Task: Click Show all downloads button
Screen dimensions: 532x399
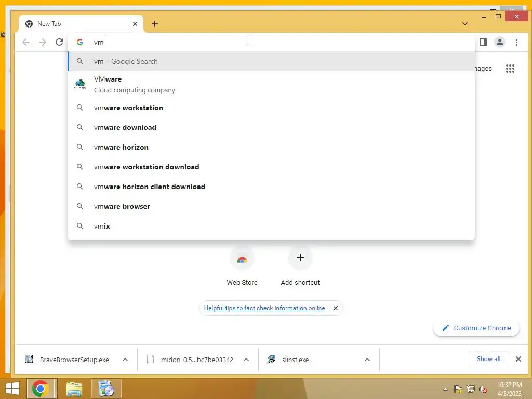Action: 488,359
